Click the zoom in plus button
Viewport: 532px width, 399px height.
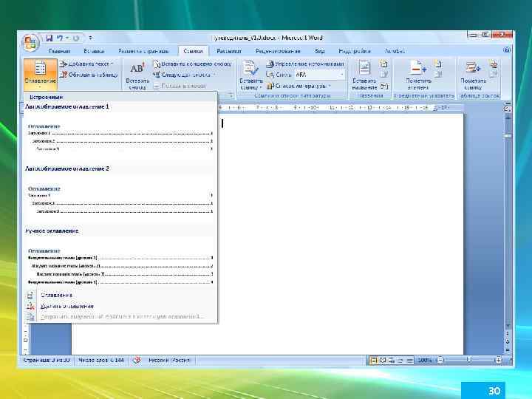click(x=499, y=361)
